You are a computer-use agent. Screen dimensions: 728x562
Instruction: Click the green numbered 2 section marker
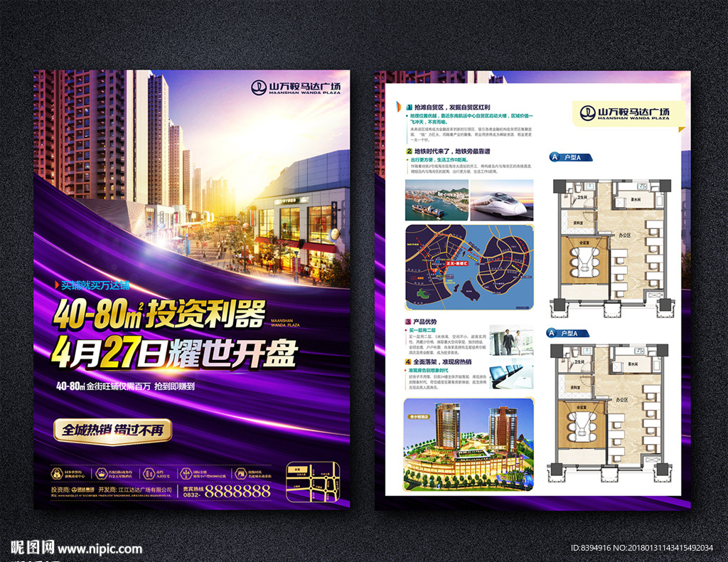click(x=409, y=151)
